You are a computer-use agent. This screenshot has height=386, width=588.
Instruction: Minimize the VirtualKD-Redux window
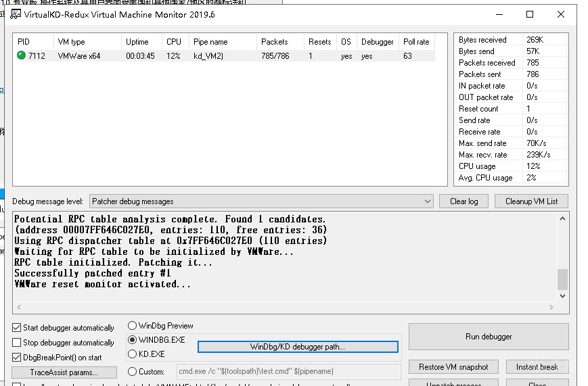pyautogui.click(x=499, y=15)
